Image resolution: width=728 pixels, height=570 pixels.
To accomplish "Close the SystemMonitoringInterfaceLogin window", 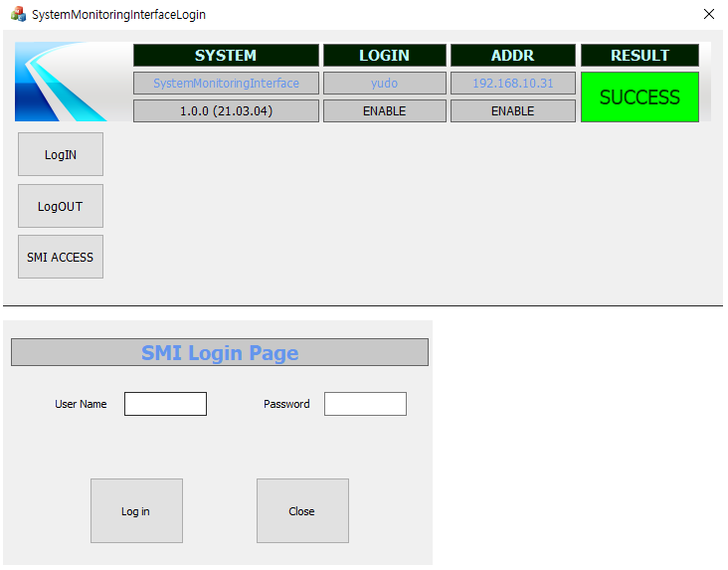I will pyautogui.click(x=708, y=14).
